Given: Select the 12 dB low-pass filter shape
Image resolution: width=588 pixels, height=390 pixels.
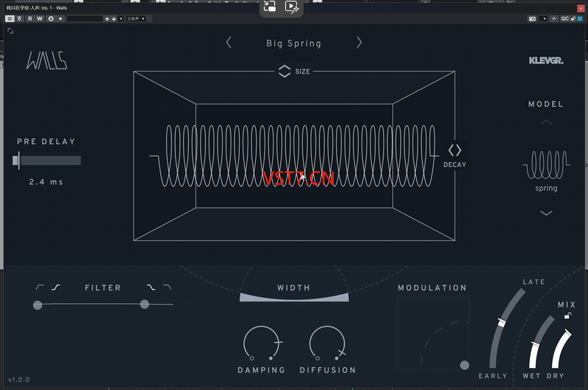Looking at the screenshot, I should point(168,287).
